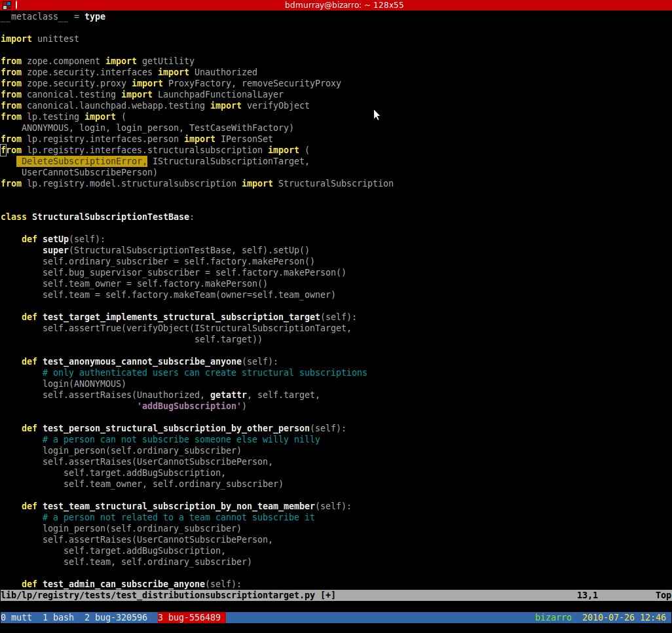
Task: Click the Top scroll position indicator
Action: coord(662,595)
